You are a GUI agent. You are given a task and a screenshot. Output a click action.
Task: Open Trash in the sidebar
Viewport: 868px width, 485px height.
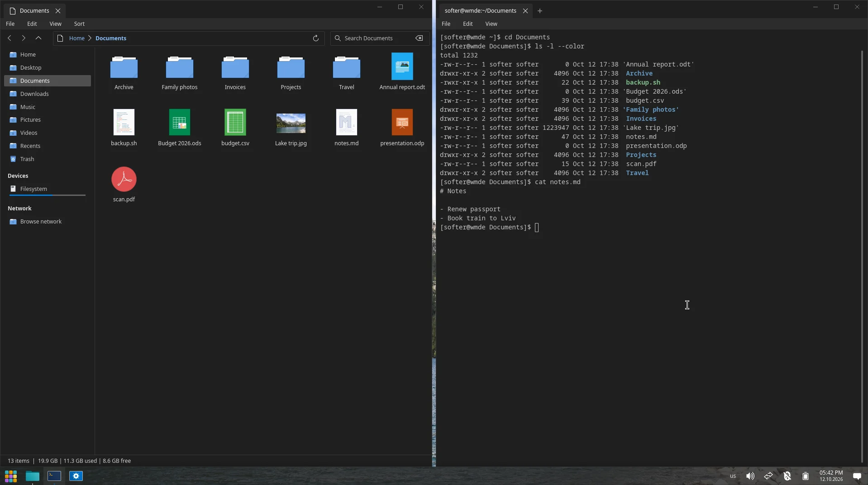tap(48, 159)
